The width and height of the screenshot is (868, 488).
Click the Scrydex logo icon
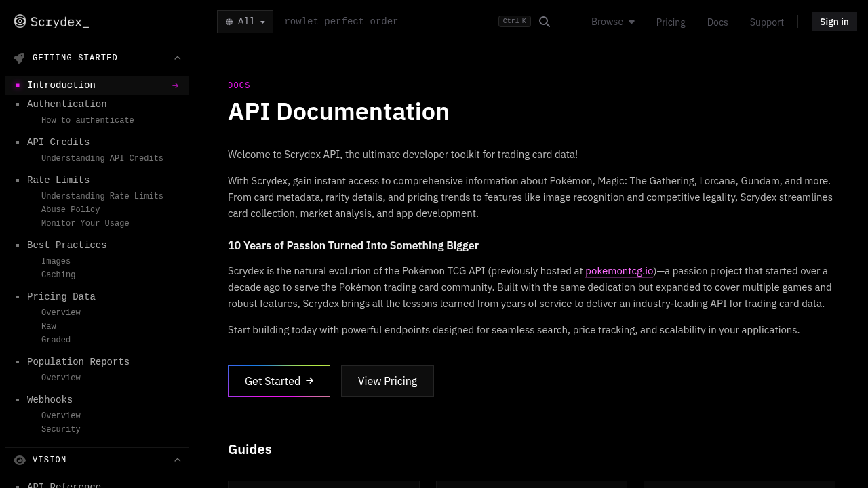click(20, 21)
